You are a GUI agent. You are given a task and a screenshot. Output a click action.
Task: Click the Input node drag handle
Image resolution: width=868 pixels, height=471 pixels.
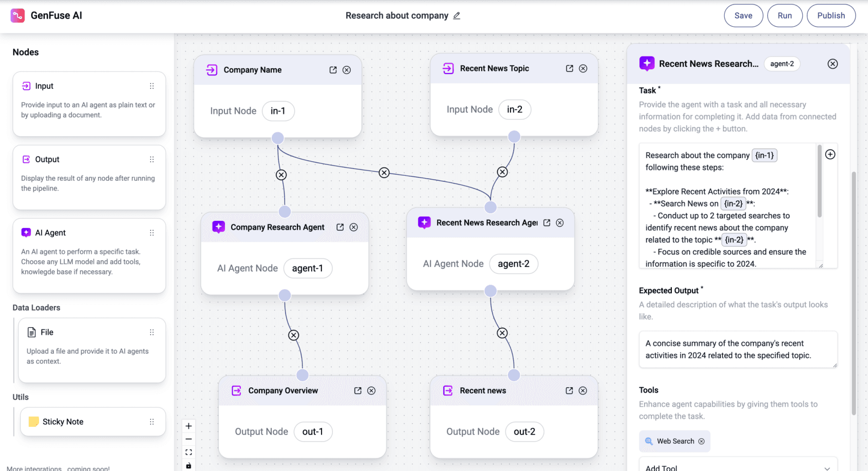click(x=152, y=86)
